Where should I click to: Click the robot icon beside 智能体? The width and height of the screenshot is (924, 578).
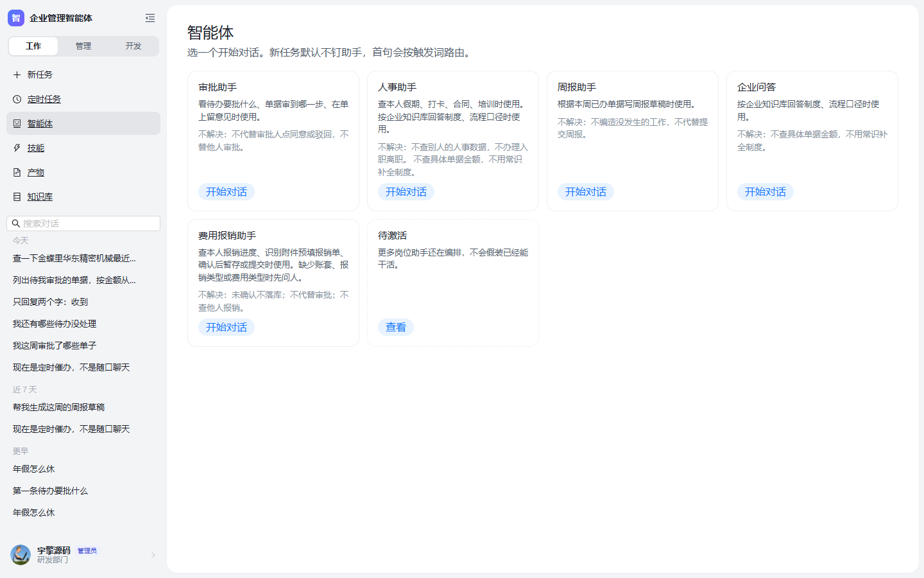point(17,123)
